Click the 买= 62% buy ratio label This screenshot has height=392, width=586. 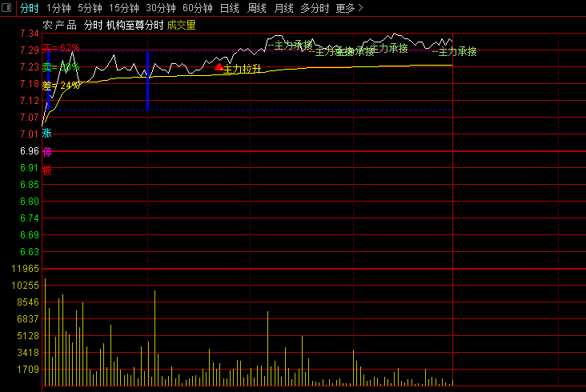point(61,48)
